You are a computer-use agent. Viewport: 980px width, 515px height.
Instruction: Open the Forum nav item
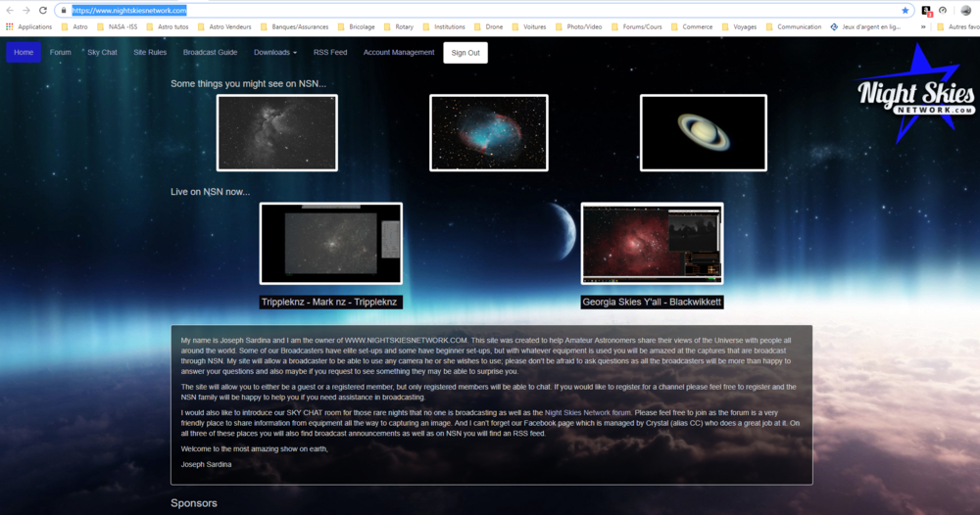click(x=61, y=53)
